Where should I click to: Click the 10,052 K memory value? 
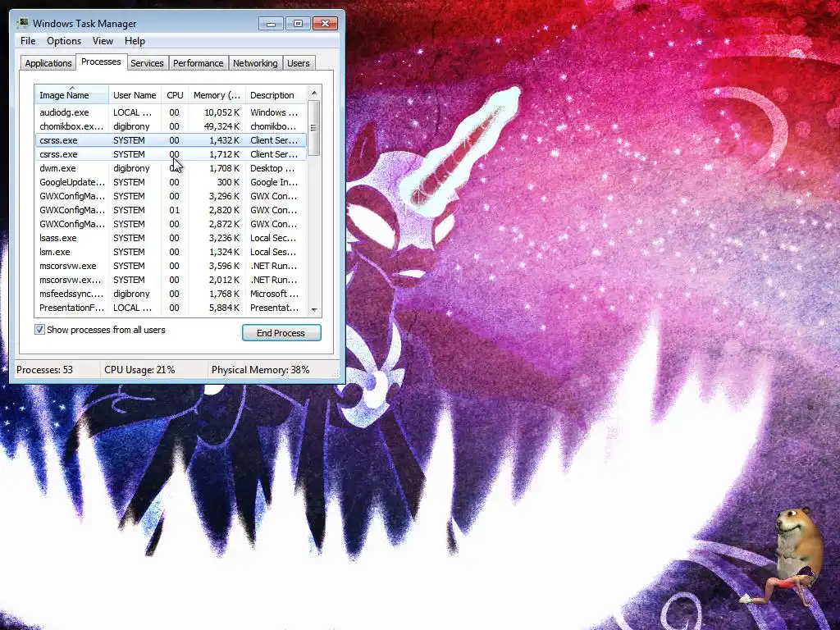(x=221, y=112)
